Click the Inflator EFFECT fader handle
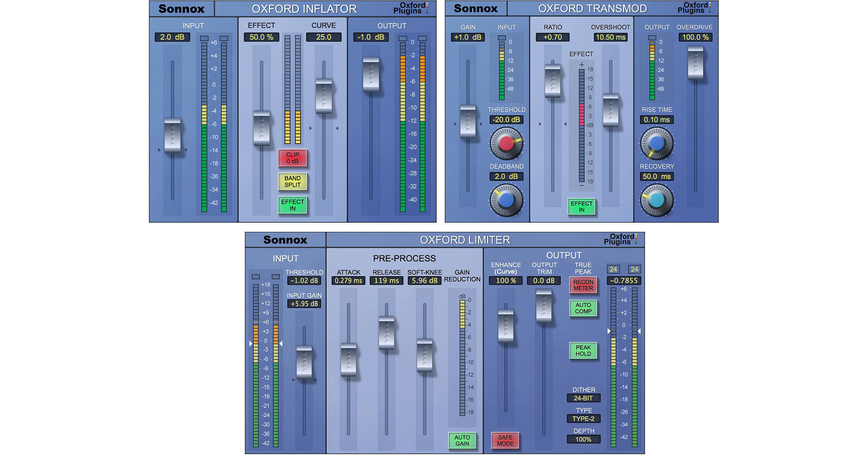 (261, 128)
